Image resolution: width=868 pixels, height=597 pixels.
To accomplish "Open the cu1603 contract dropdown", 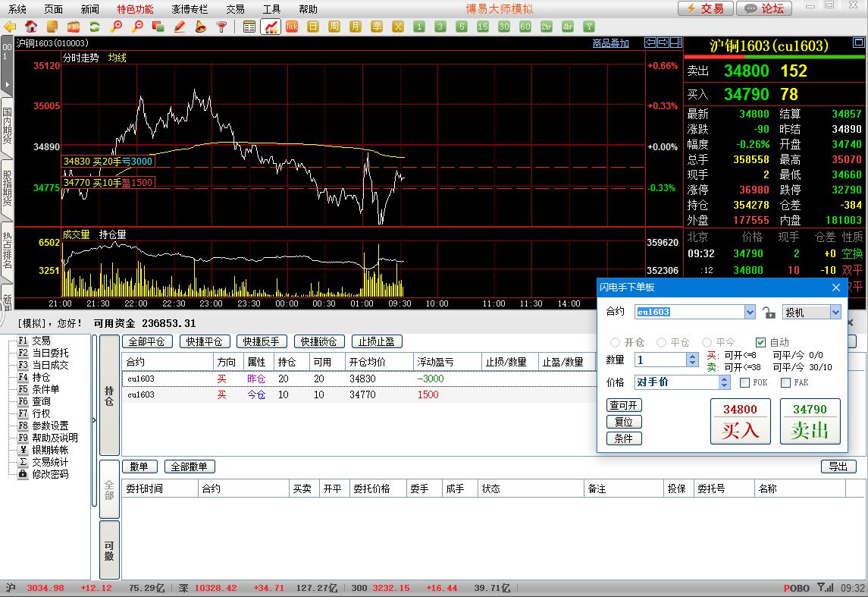I will (x=750, y=312).
